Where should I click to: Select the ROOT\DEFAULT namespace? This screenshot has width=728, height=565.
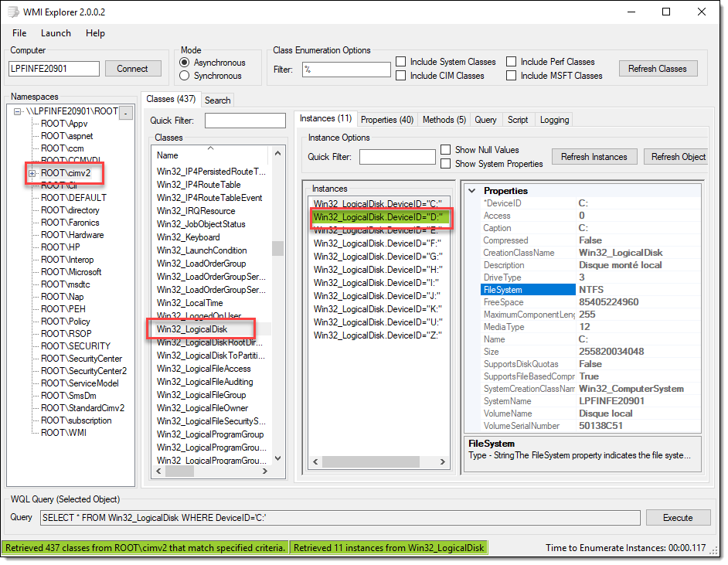click(x=73, y=198)
